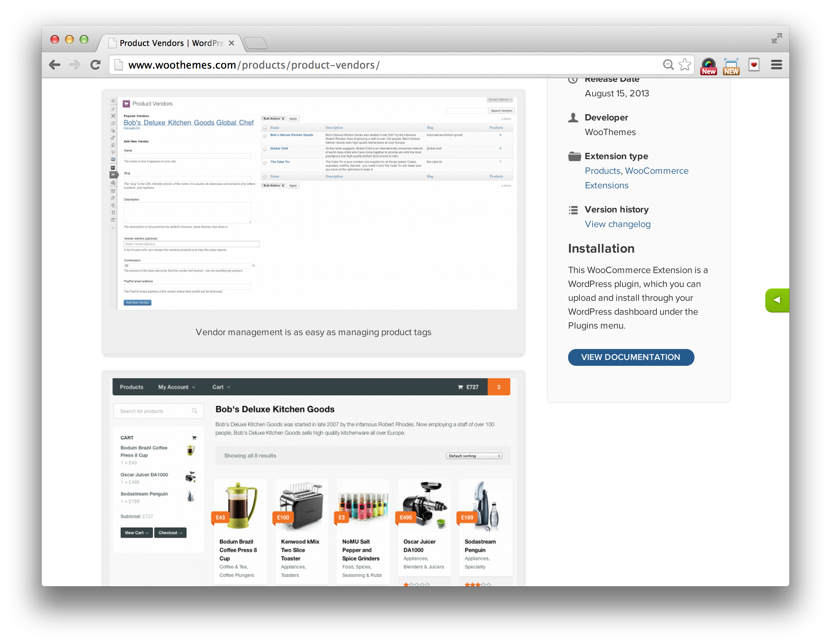Click the Bob's Deluxe Kitchen Goods popular vendor link
The height and width of the screenshot is (644, 831).
coord(169,123)
